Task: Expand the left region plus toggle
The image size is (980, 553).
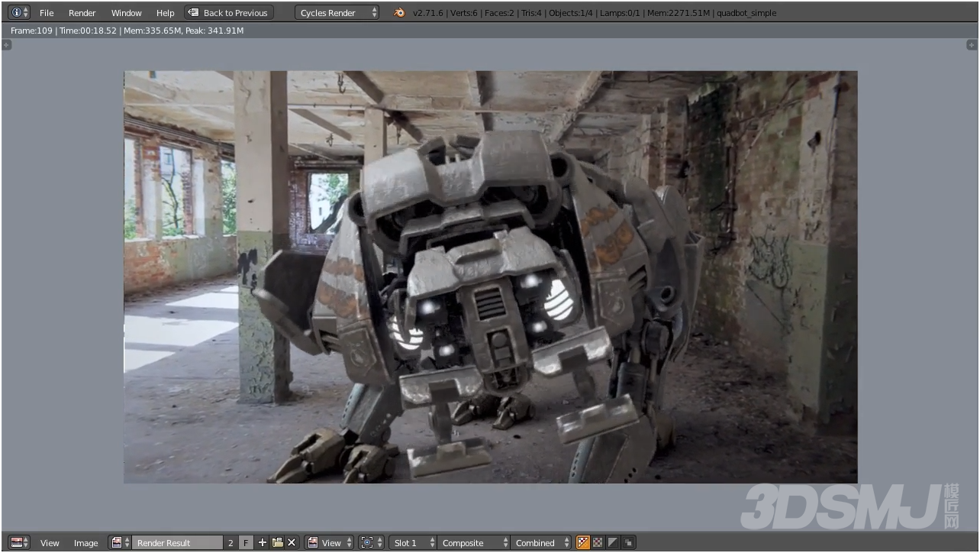Action: (x=6, y=45)
